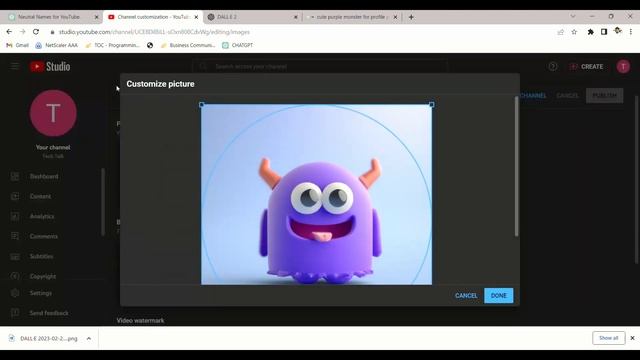Image resolution: width=640 pixels, height=360 pixels.
Task: Open the downloaded DALL·E png file
Action: tap(44, 338)
